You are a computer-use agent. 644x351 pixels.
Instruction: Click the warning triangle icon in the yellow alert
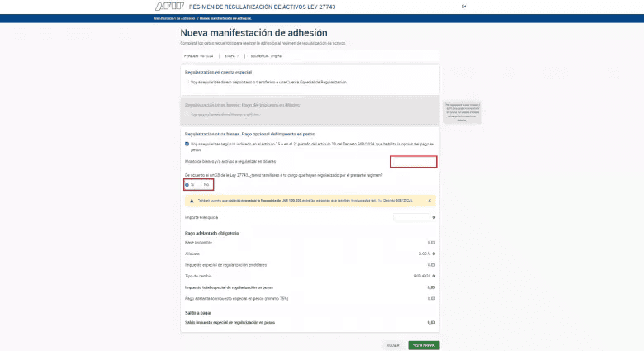point(192,201)
